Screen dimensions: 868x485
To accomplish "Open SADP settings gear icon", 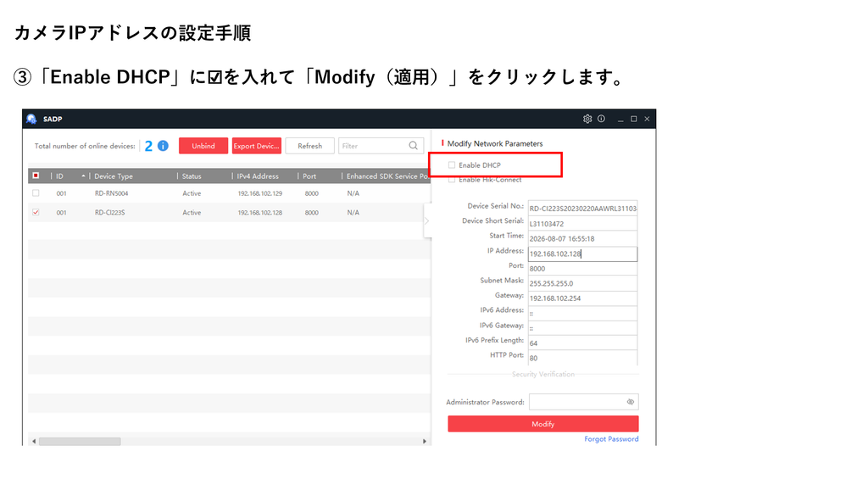I will [x=587, y=119].
